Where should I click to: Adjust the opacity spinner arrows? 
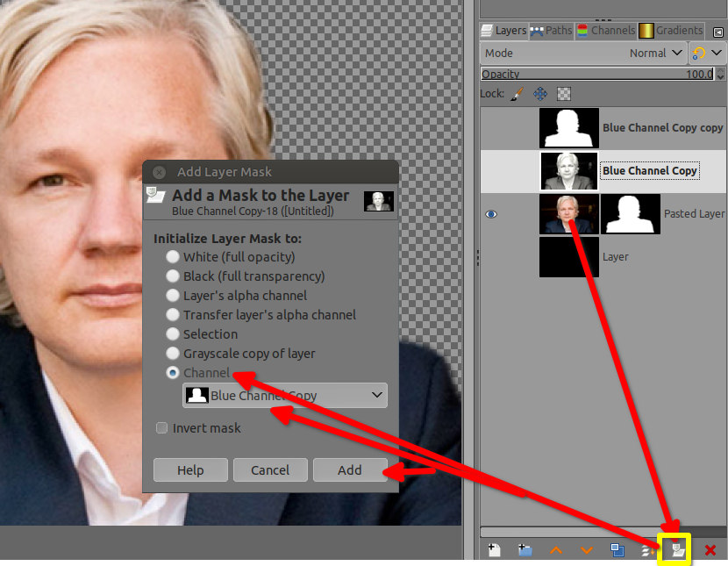click(720, 74)
